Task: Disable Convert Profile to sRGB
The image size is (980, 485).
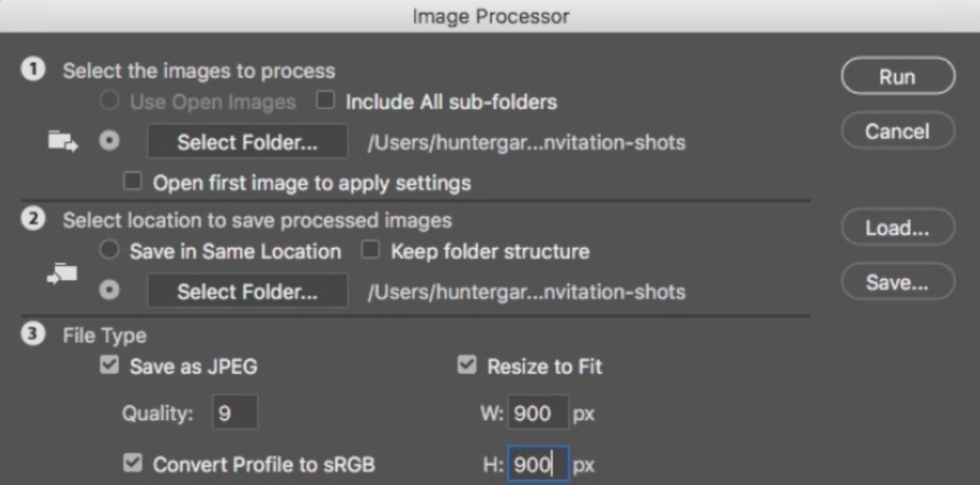Action: point(132,463)
